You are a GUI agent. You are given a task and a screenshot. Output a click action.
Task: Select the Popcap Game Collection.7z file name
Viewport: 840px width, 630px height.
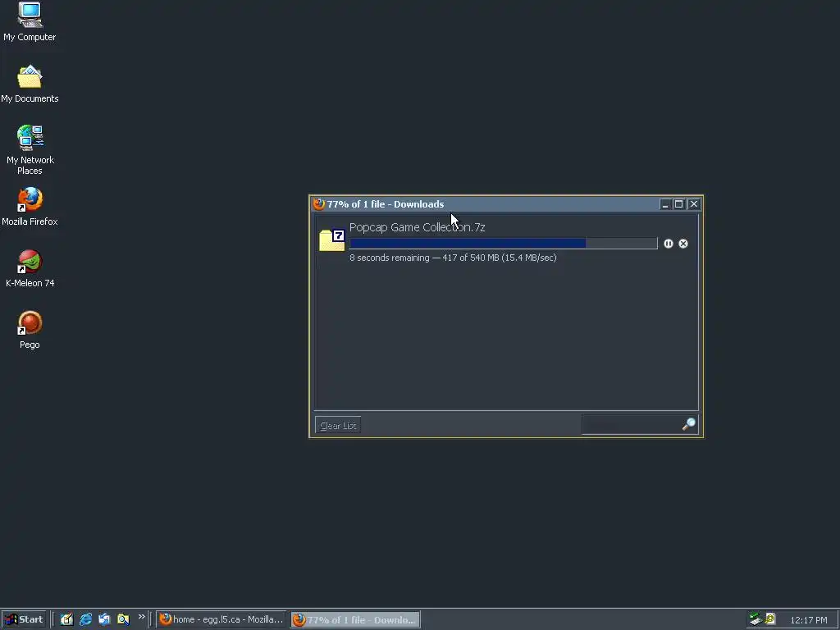pyautogui.click(x=418, y=227)
